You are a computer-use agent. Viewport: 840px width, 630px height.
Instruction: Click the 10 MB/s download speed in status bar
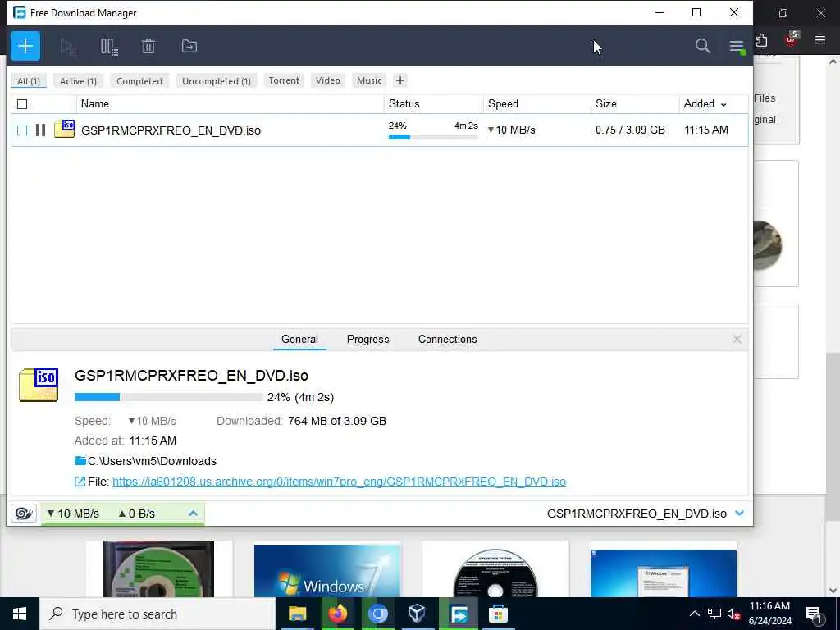[x=73, y=514]
